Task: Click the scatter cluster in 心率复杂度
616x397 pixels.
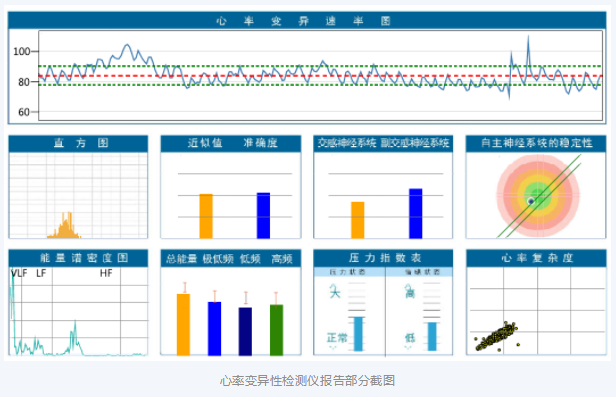Action: (496, 336)
